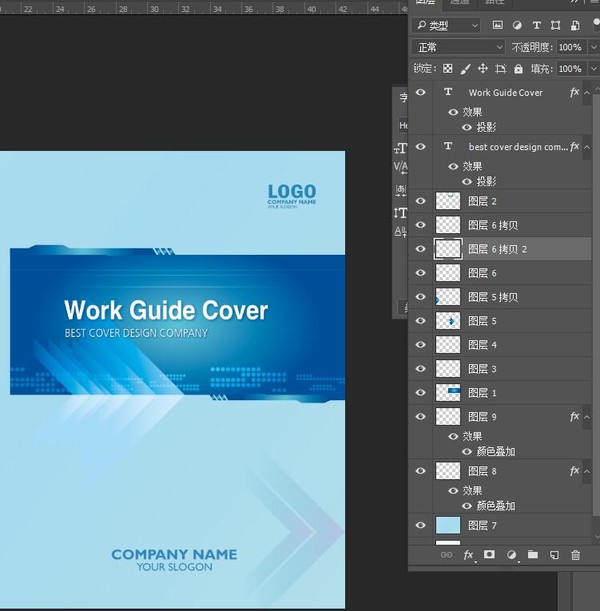Select the 图层 5 拷贝 layer
The image size is (600, 611).
pos(500,297)
